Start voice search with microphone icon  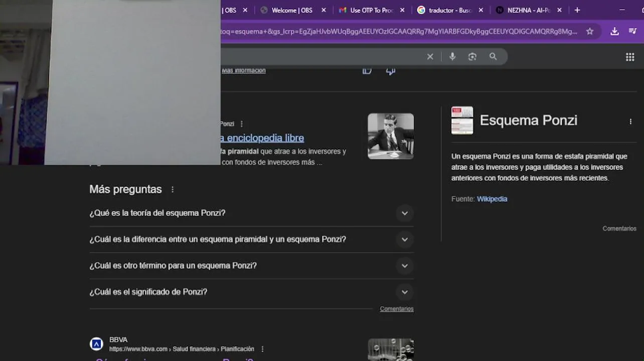[x=452, y=57]
